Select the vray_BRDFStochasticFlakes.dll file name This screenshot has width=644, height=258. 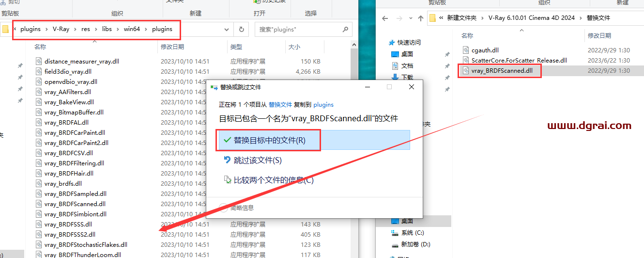coord(86,245)
